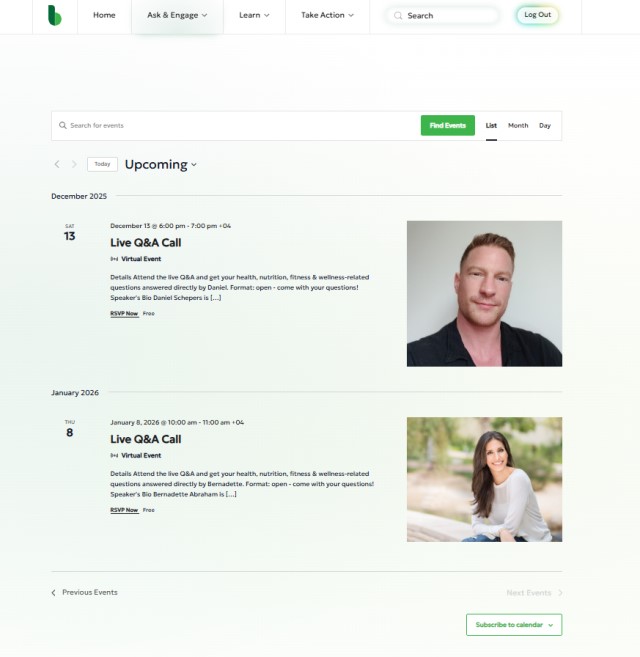
Task: Click the magnifier icon in the header search
Action: tap(398, 16)
